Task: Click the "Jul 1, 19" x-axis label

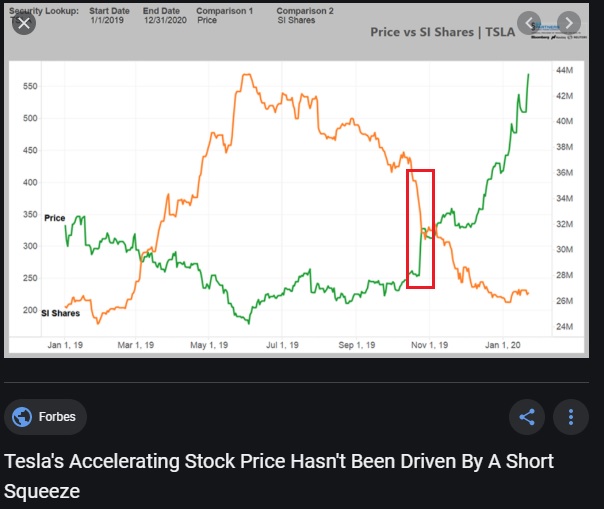Action: (281, 345)
